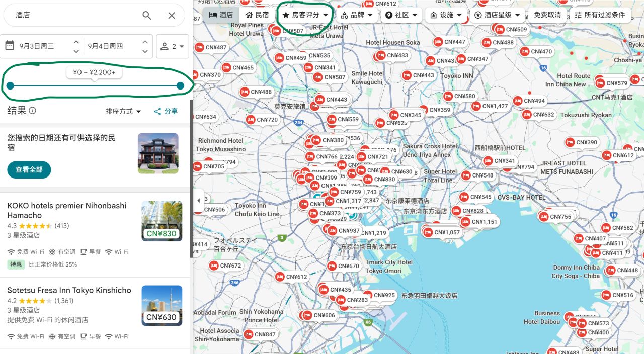644x354 pixels.
Task: Advance check-out date with up arrow
Action: (145, 42)
